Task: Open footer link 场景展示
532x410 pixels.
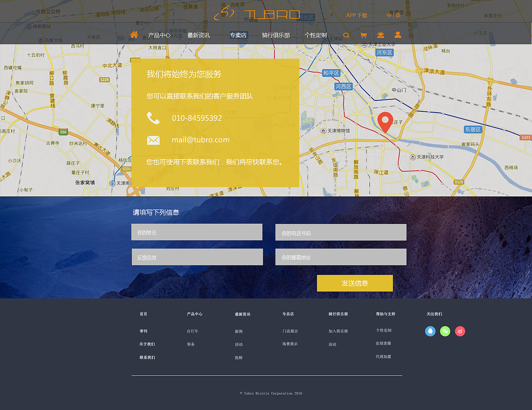Action: 290,344
